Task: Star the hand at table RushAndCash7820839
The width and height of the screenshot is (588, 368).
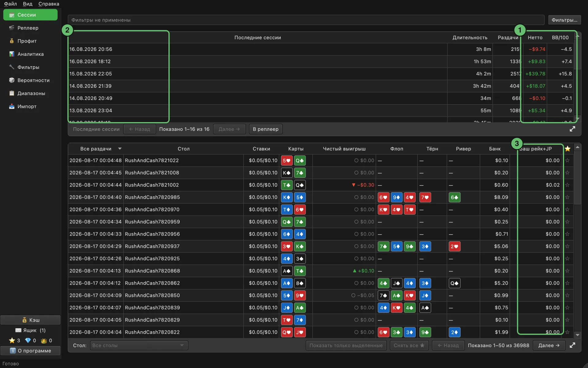Action: (567, 308)
